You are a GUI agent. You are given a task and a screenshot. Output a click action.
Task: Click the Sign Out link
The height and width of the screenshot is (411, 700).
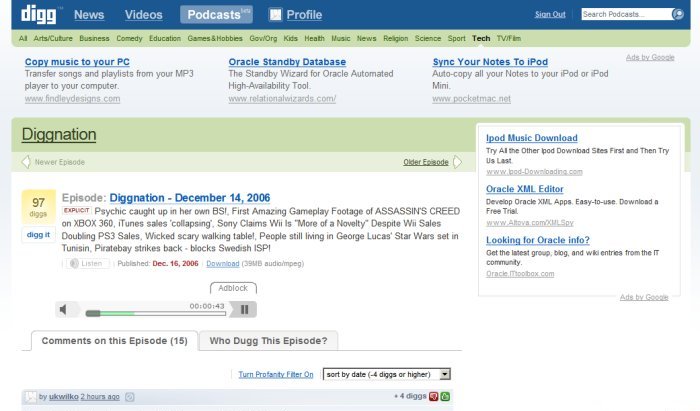point(550,14)
